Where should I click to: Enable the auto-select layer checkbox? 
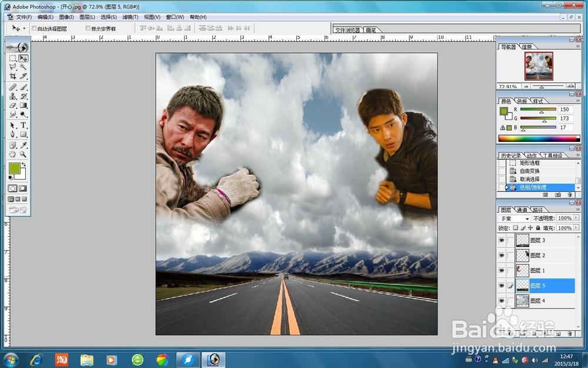[x=34, y=28]
